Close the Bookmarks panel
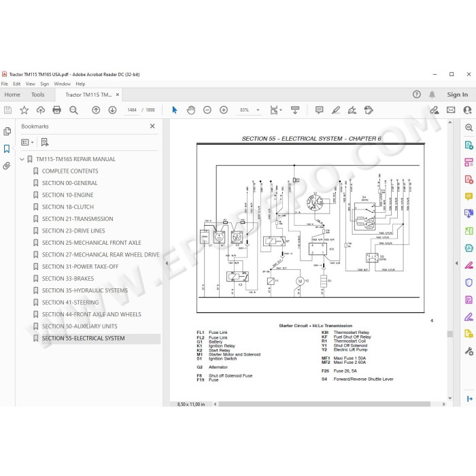Image resolution: width=476 pixels, height=476 pixels. [x=152, y=126]
